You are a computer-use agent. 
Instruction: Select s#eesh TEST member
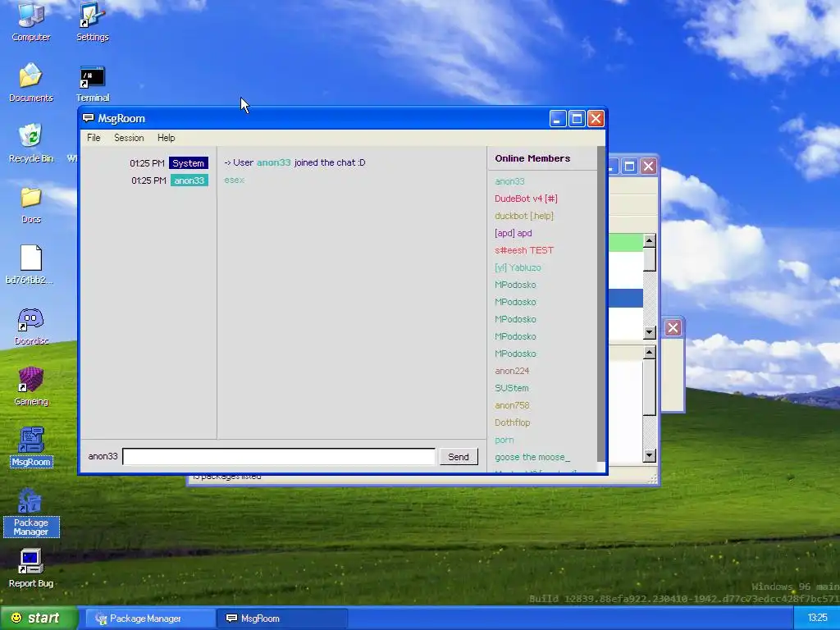click(524, 250)
